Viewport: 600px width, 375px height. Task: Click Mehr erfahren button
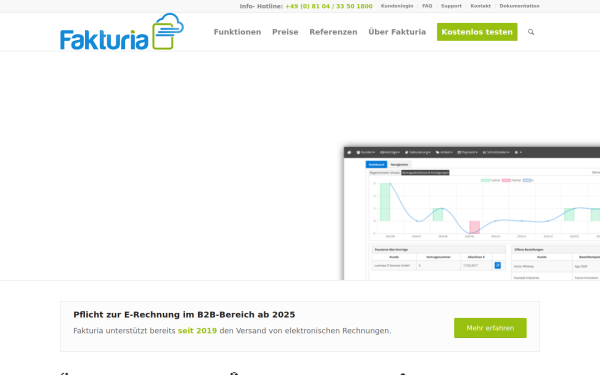[x=490, y=328]
